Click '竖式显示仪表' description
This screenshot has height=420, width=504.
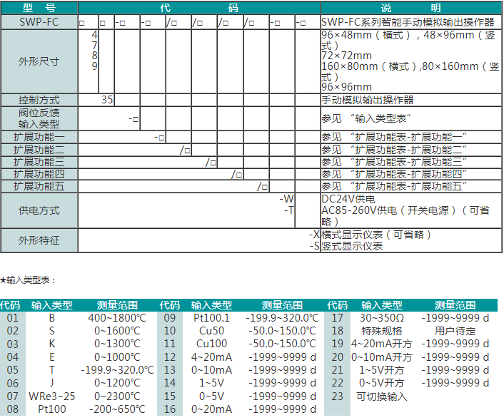click(x=352, y=246)
